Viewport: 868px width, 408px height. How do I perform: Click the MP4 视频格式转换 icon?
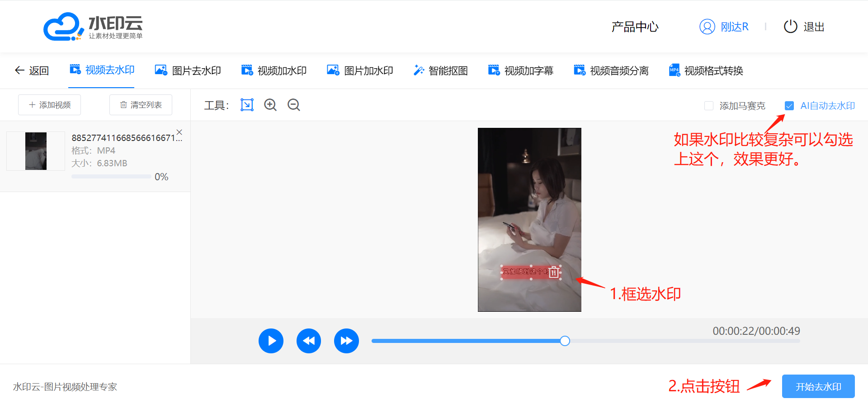click(x=675, y=70)
